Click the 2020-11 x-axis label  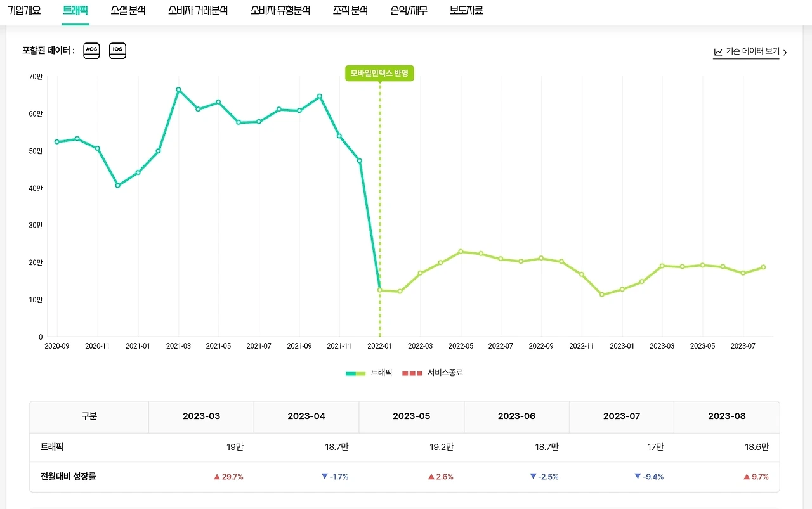pyautogui.click(x=98, y=346)
